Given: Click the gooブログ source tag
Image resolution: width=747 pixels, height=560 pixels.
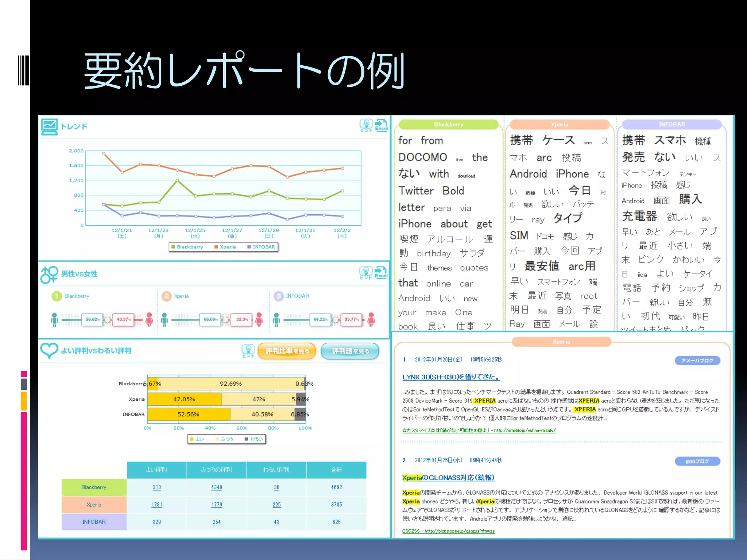Looking at the screenshot, I should [x=697, y=461].
